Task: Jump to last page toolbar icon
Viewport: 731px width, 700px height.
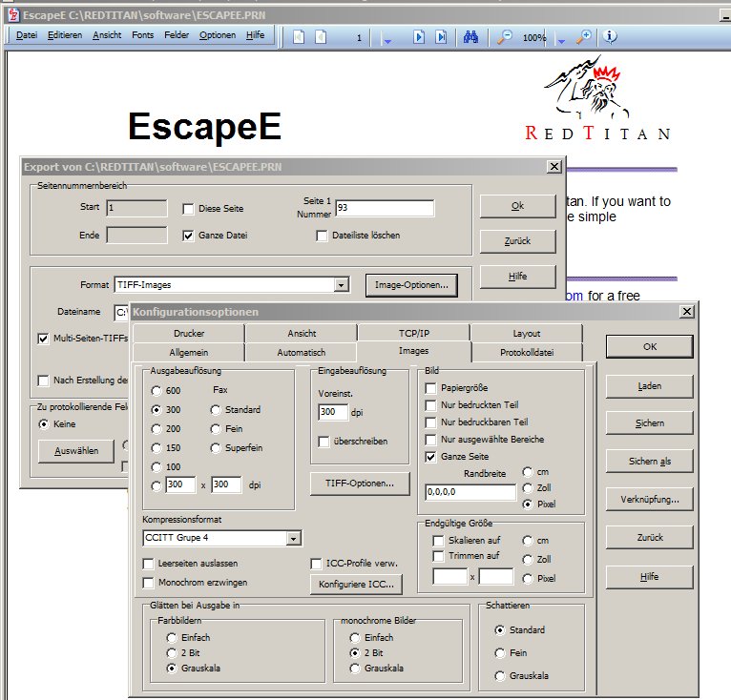Action: (441, 36)
